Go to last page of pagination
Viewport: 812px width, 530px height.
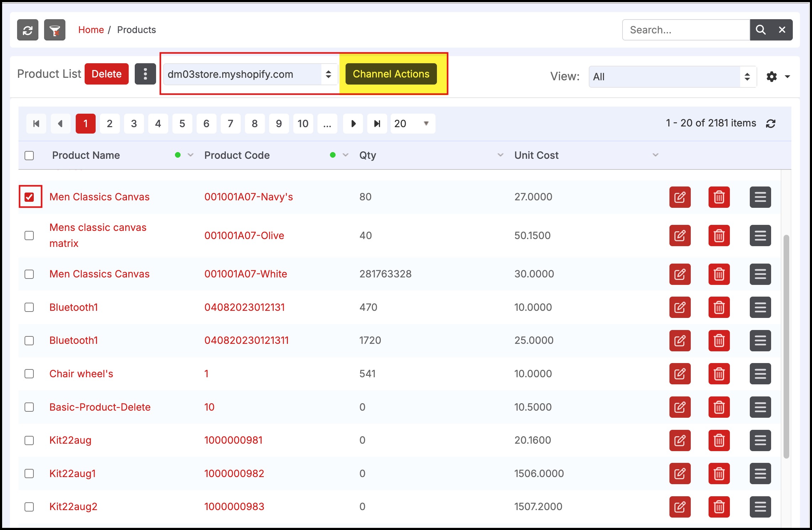377,124
